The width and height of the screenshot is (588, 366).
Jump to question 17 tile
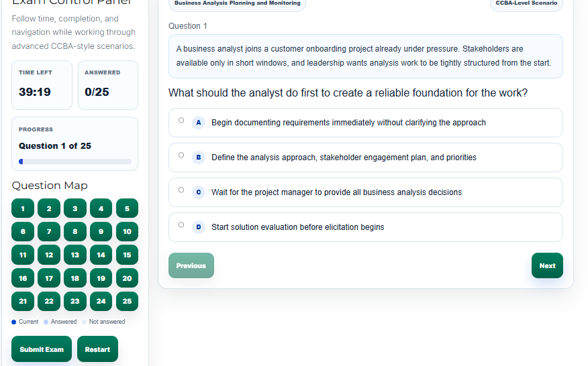click(x=49, y=278)
